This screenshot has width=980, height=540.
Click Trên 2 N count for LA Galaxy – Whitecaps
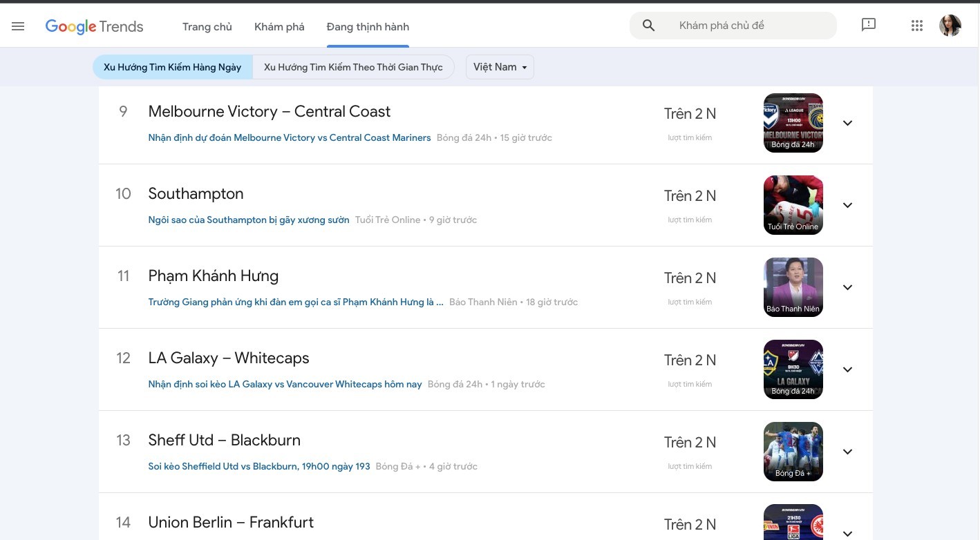point(690,360)
